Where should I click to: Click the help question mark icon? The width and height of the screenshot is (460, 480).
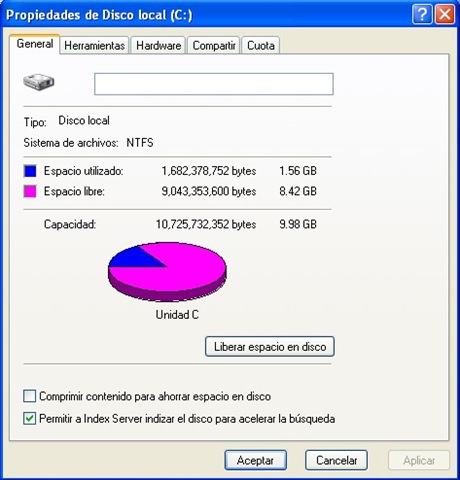[422, 14]
